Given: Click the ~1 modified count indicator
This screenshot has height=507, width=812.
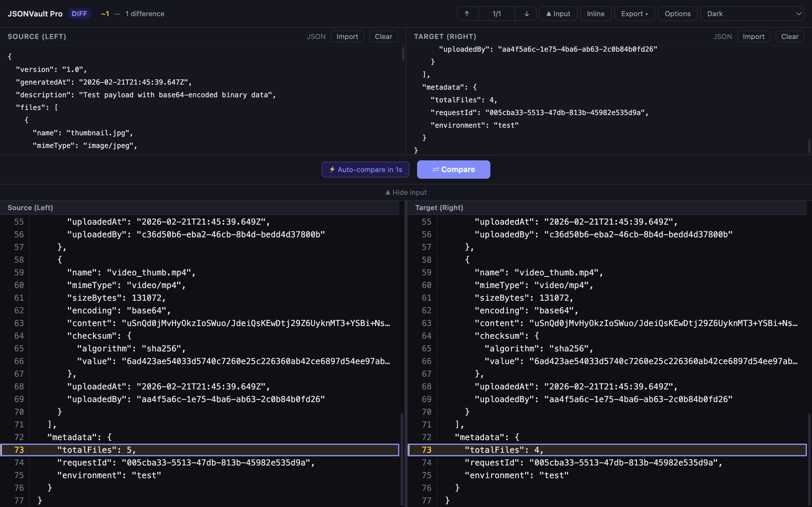Looking at the screenshot, I should pos(105,14).
